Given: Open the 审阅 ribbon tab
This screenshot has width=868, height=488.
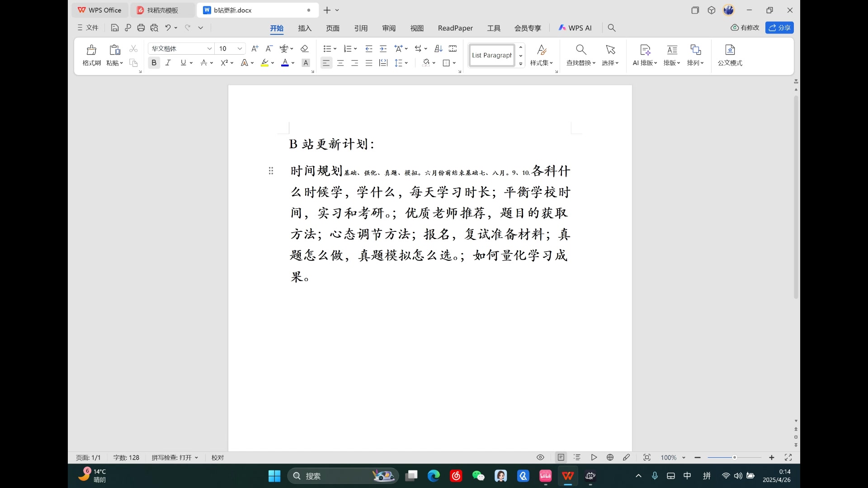Looking at the screenshot, I should (x=389, y=28).
